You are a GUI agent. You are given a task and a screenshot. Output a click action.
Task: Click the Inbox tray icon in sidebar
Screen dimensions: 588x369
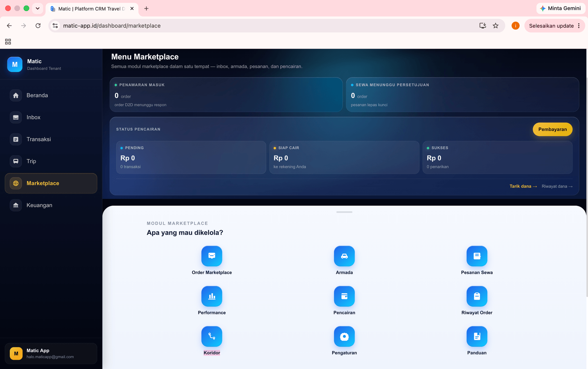16,117
